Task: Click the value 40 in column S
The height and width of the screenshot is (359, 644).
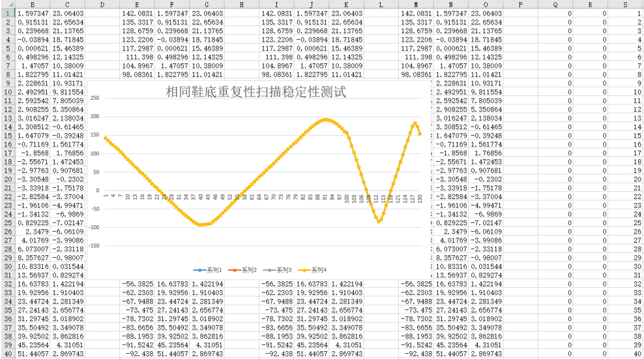Action: pyautogui.click(x=626, y=354)
